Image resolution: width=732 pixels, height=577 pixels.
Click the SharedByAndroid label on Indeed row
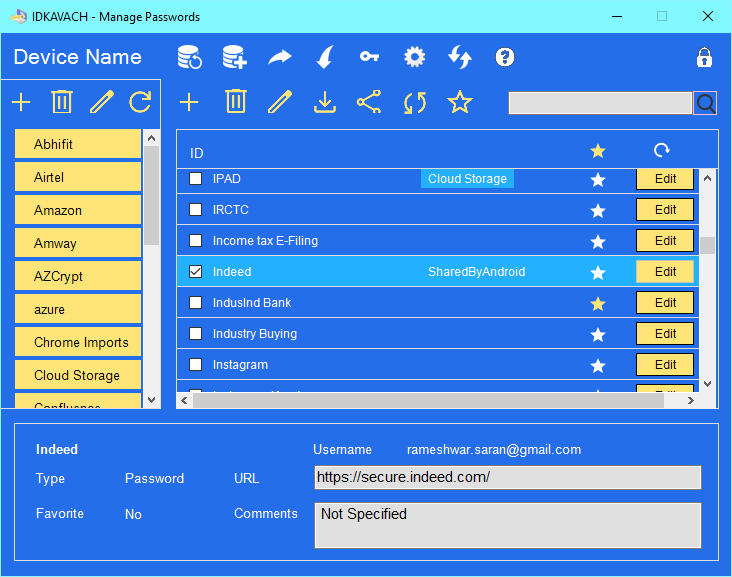pyautogui.click(x=477, y=272)
